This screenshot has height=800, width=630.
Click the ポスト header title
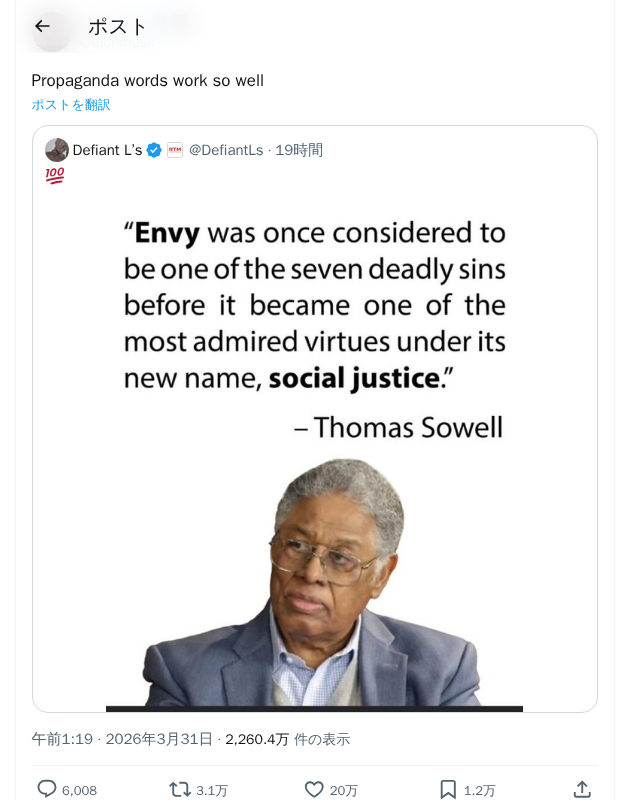[x=117, y=26]
